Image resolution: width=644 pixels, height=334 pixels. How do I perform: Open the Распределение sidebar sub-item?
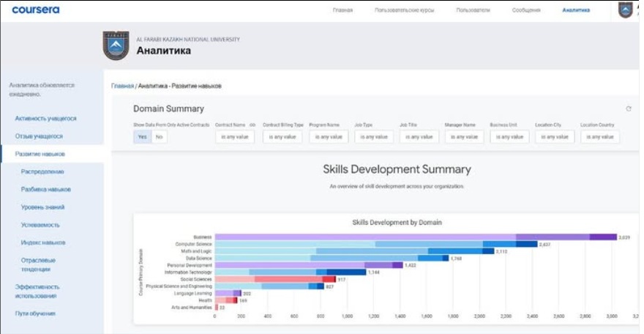tap(42, 171)
